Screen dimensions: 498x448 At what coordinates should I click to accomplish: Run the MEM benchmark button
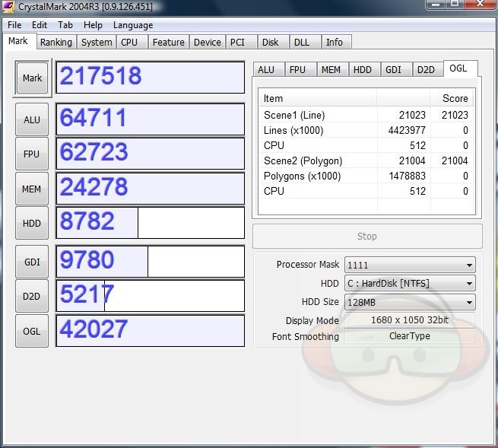32,189
